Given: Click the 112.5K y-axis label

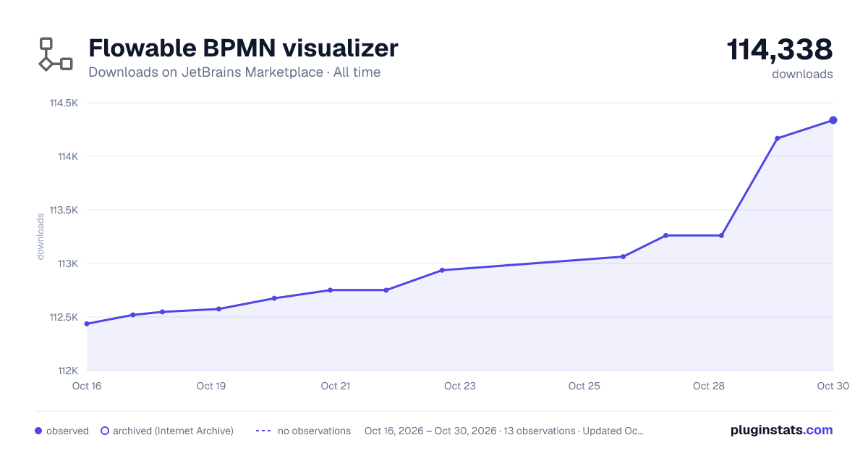Looking at the screenshot, I should [x=64, y=317].
